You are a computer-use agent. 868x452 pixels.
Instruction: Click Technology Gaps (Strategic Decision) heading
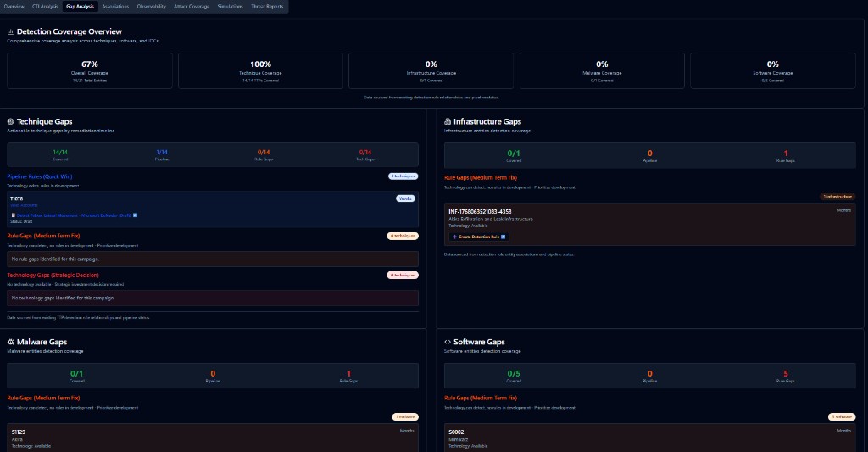pos(53,276)
